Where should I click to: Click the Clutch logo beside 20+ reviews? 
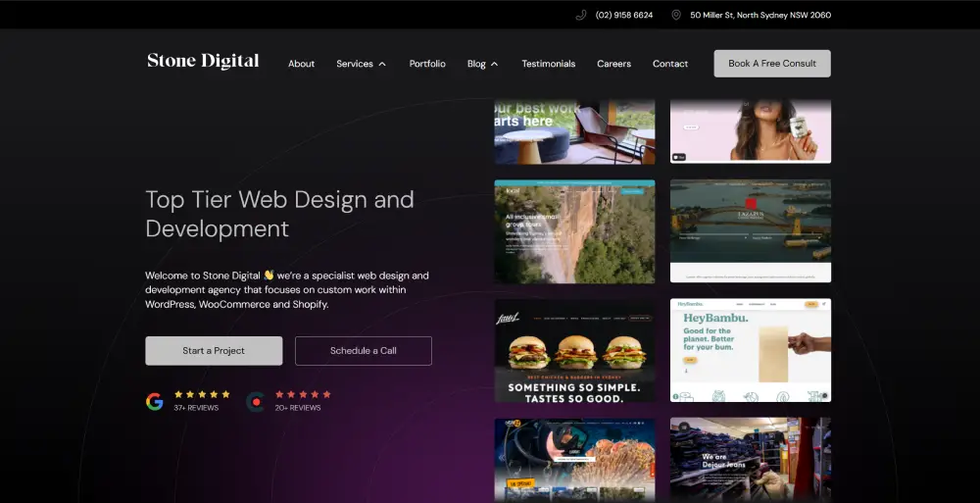pos(255,402)
